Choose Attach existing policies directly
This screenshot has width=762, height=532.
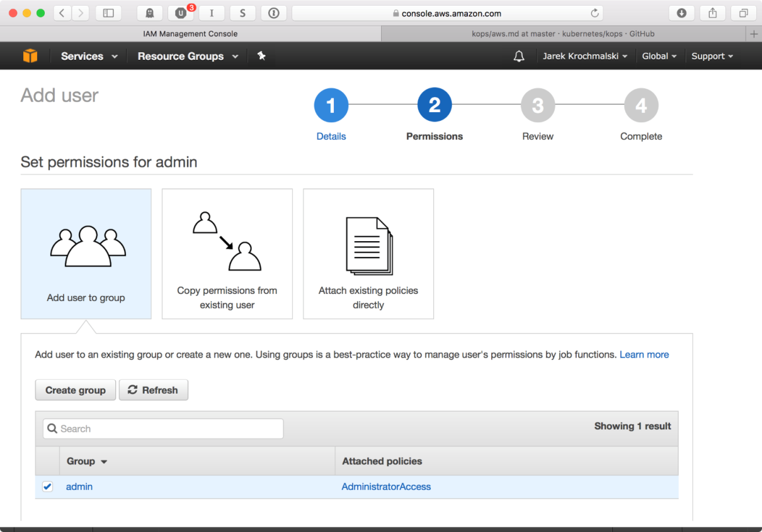click(x=368, y=254)
